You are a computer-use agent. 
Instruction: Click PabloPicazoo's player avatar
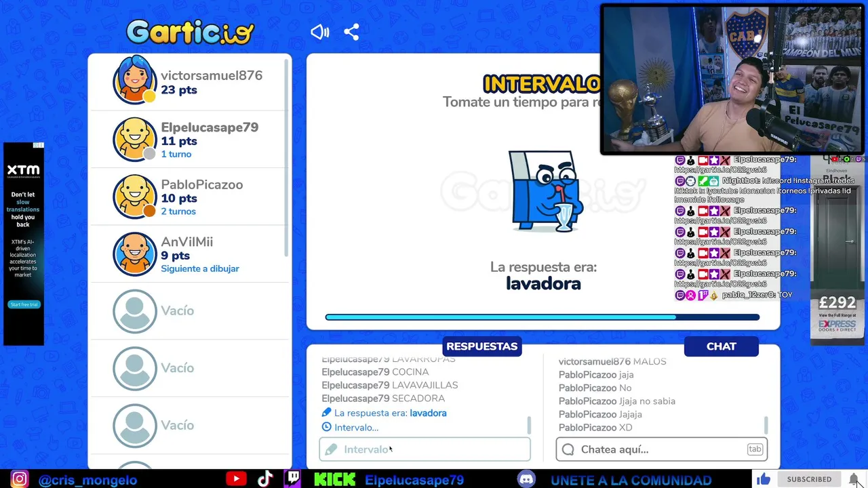coord(134,197)
